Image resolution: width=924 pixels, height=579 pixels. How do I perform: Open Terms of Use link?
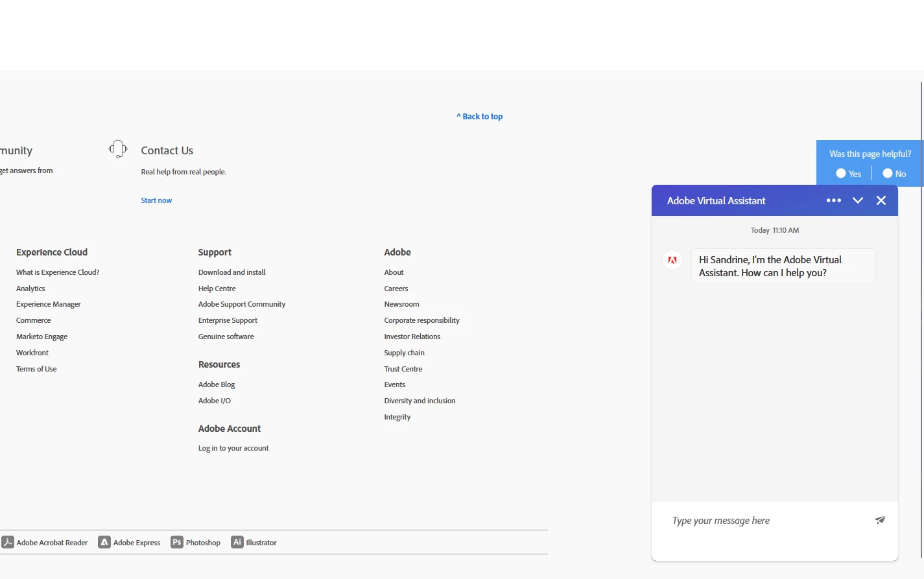click(36, 369)
